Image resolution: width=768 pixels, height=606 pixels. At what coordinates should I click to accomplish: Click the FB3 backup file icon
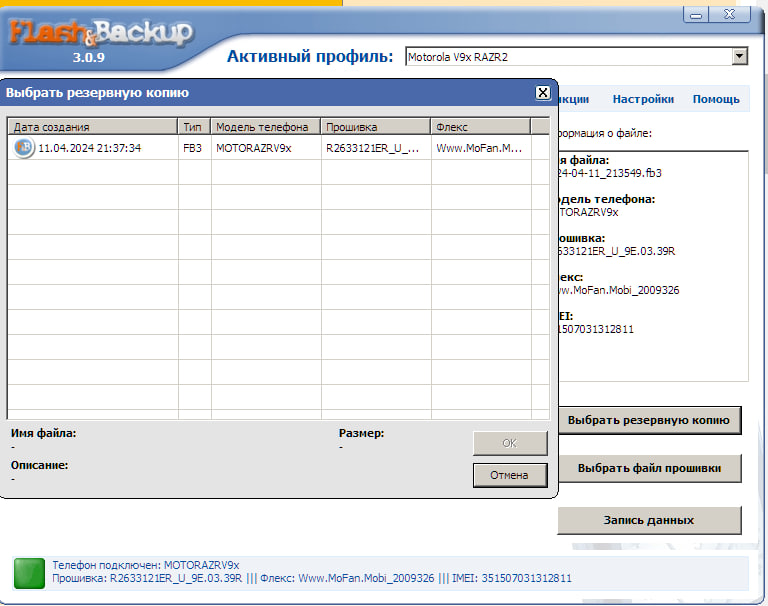click(x=24, y=148)
